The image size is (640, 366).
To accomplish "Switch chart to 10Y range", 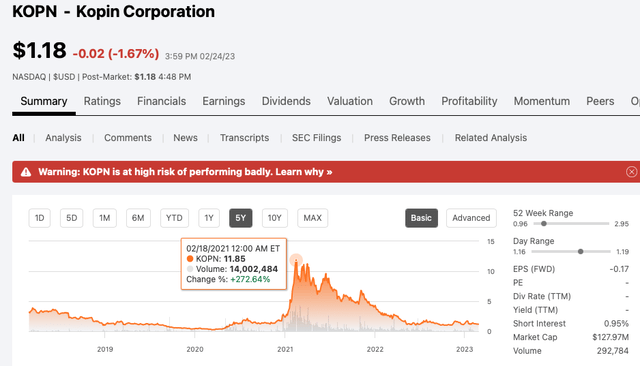I will pyautogui.click(x=275, y=218).
